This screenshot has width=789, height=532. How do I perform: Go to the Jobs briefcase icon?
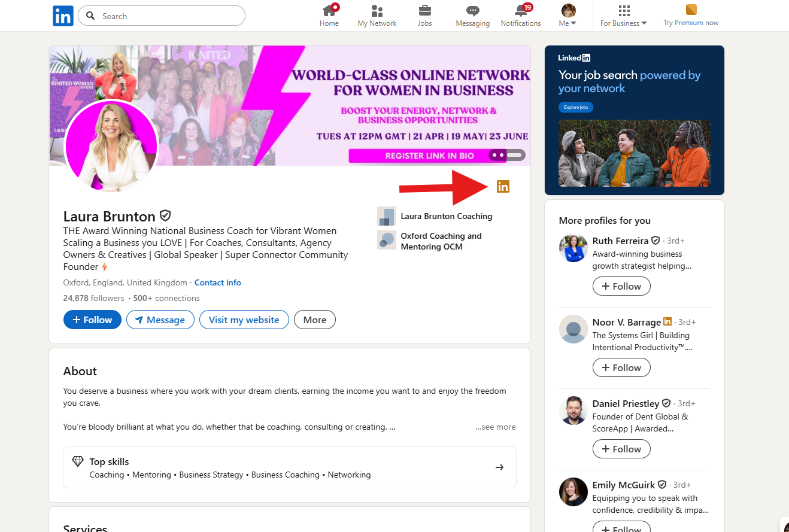coord(425,11)
